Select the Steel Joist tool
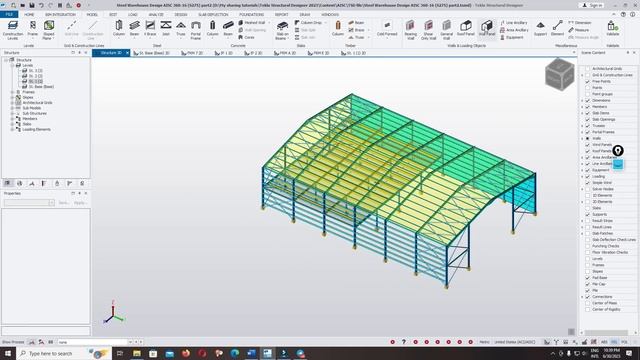This screenshot has height=360, width=640. click(x=166, y=29)
